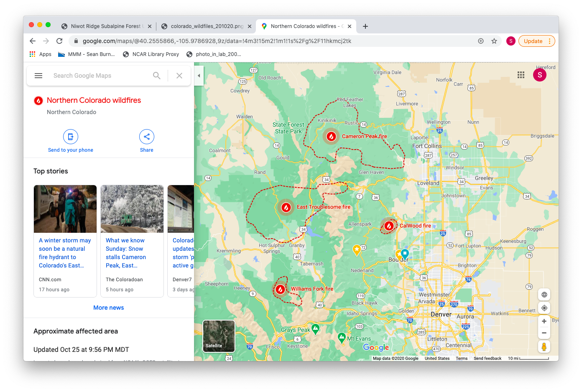This screenshot has width=582, height=392.
Task: Show your location button
Action: pyautogui.click(x=544, y=308)
